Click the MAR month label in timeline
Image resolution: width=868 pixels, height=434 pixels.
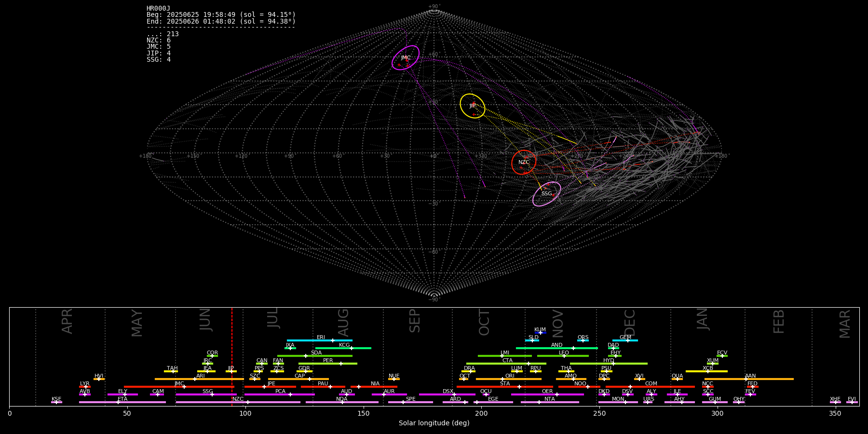[845, 324]
